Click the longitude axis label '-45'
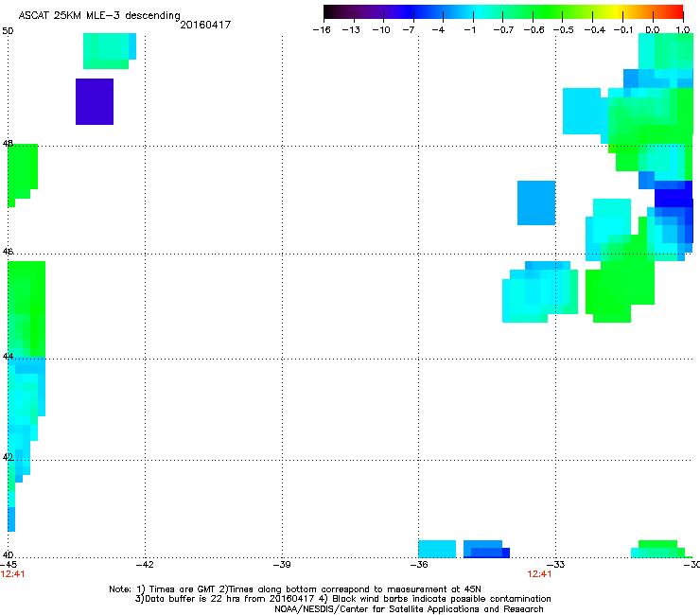 pos(8,565)
